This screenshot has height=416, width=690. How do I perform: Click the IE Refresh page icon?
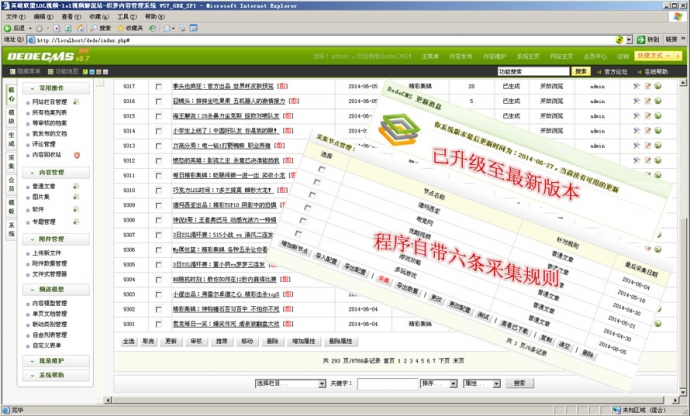68,28
